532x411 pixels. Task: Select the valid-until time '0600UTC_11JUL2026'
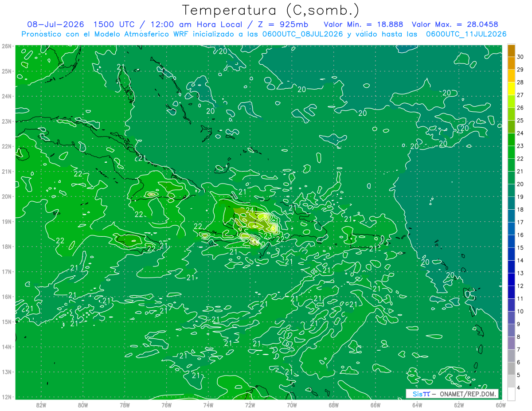466,34
